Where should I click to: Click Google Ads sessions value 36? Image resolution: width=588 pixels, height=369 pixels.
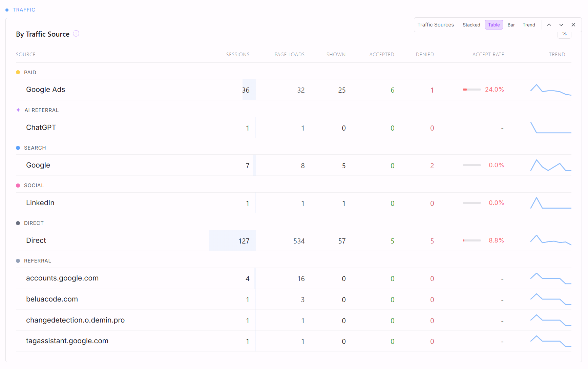246,90
